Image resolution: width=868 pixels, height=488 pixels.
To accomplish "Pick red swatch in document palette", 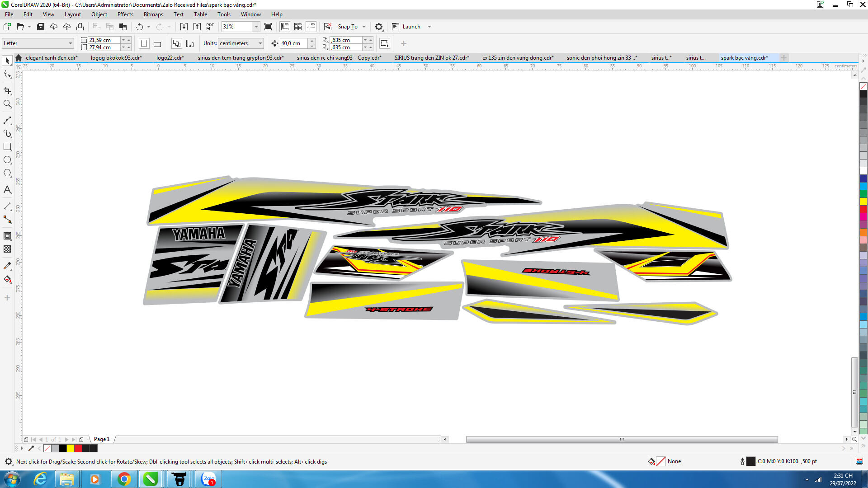I will [78, 448].
